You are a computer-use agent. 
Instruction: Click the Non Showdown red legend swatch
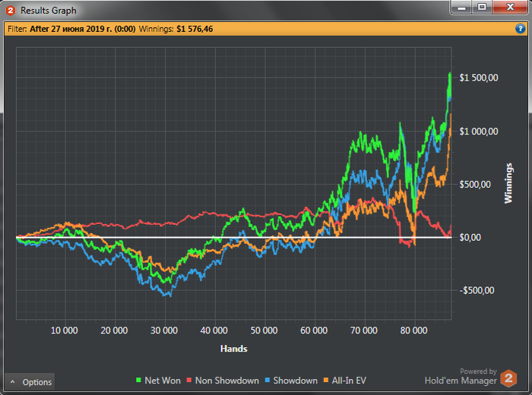point(189,381)
